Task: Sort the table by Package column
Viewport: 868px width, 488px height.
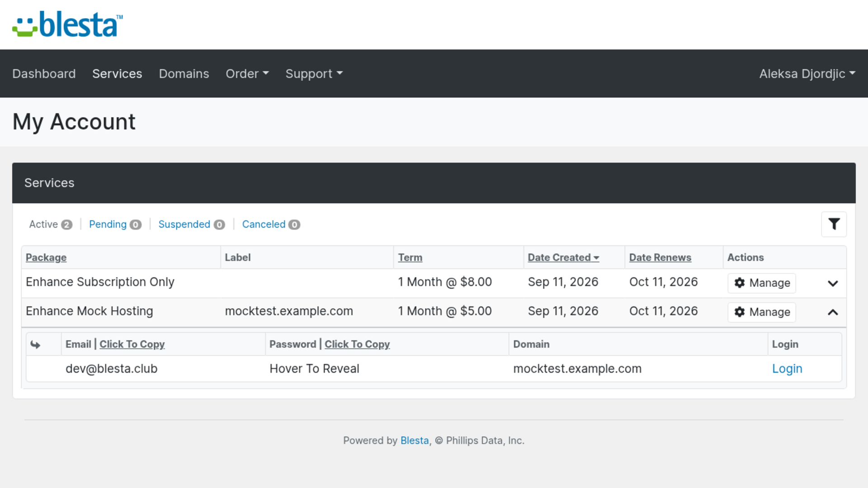Action: [46, 258]
